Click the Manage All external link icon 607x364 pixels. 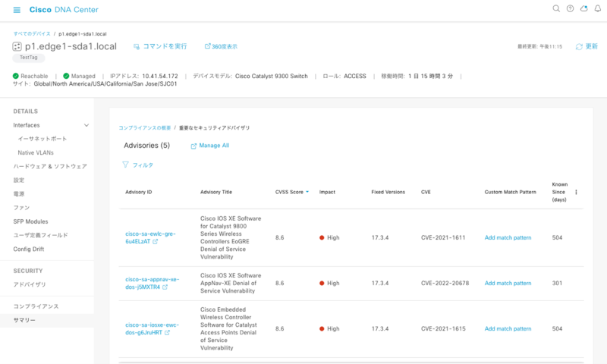click(193, 146)
